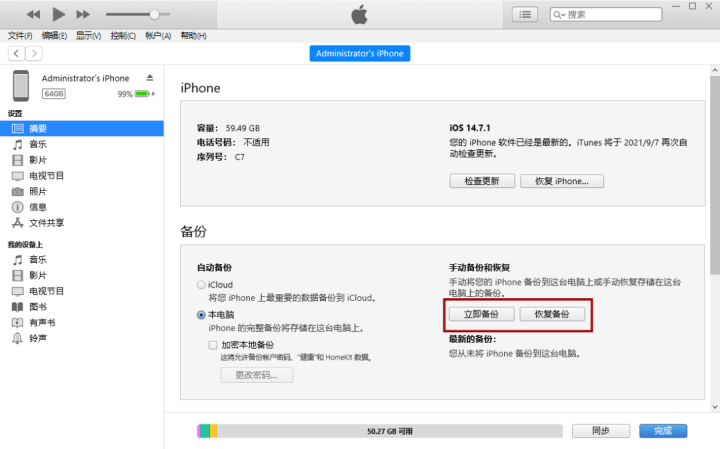The width and height of the screenshot is (720, 449).
Task: Click the Apple logo in the header
Action: click(360, 14)
